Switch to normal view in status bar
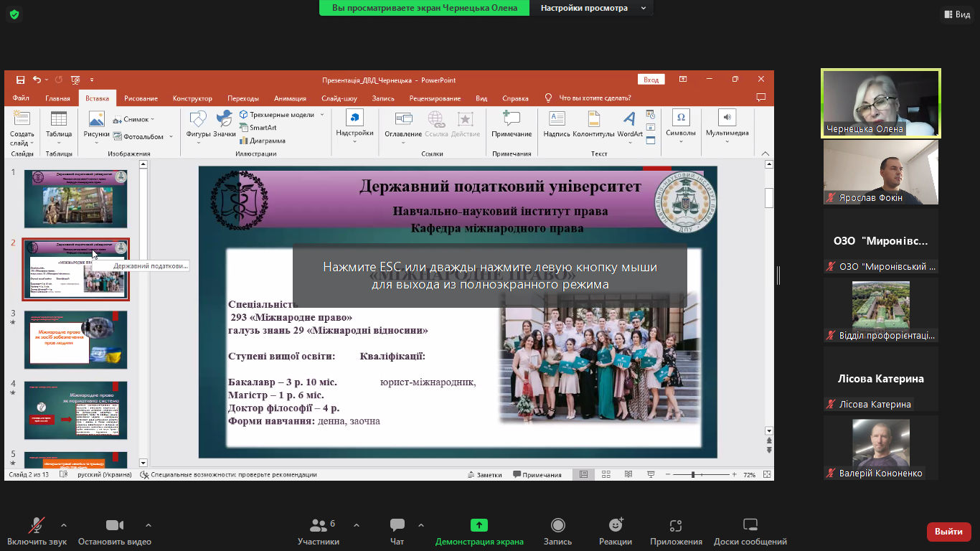Viewport: 980px width, 551px height. pyautogui.click(x=583, y=474)
